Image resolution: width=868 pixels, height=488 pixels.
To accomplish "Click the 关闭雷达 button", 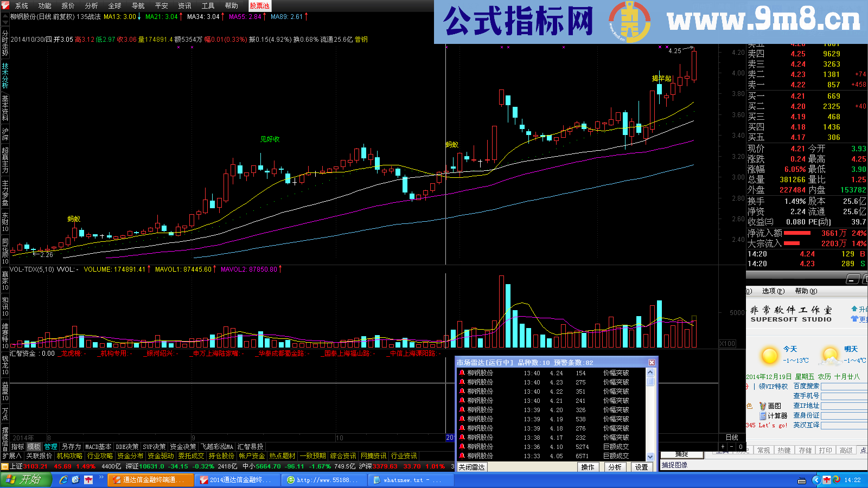I will click(471, 467).
